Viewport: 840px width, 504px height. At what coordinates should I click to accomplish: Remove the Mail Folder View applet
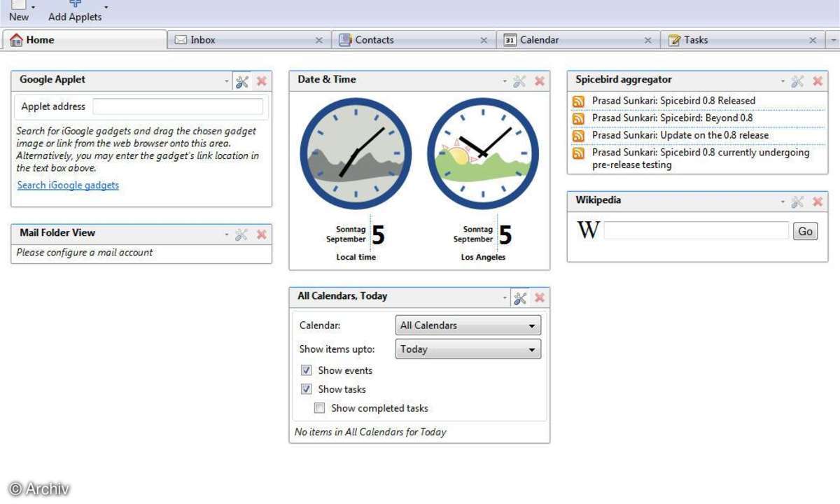tap(262, 234)
